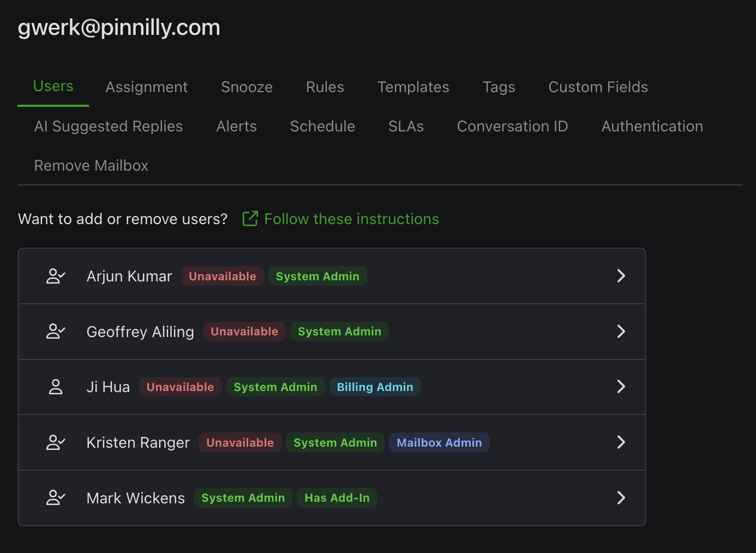Click Kristen Ranger's Unavailable badge

(240, 442)
